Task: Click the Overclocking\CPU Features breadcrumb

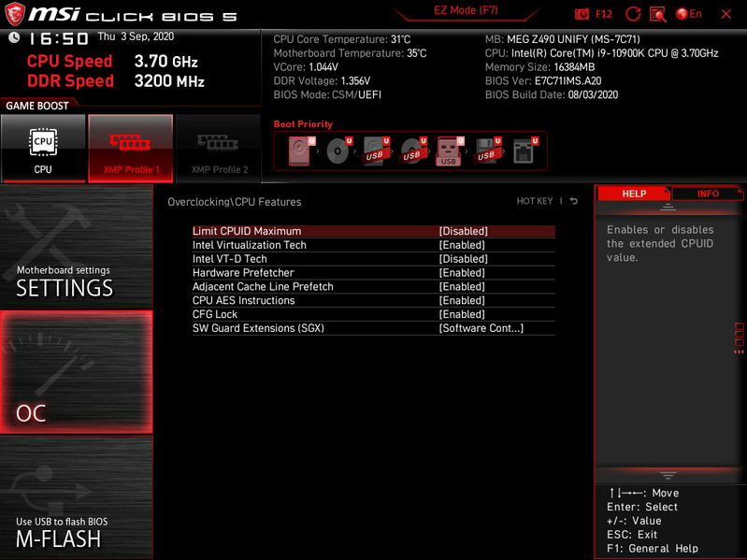Action: coord(235,202)
